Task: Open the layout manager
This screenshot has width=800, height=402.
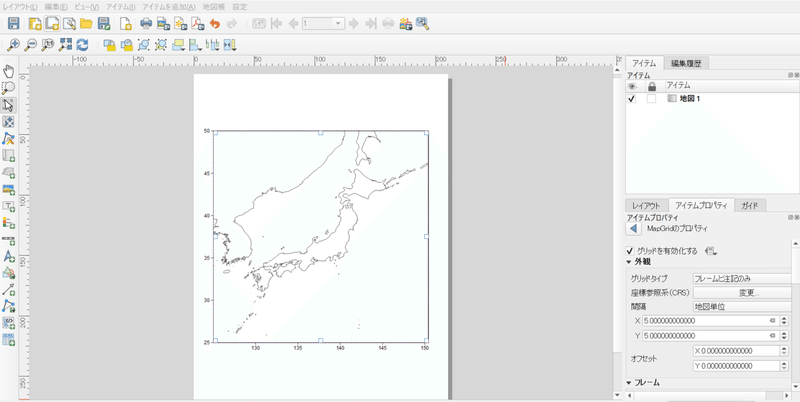Action: point(69,23)
